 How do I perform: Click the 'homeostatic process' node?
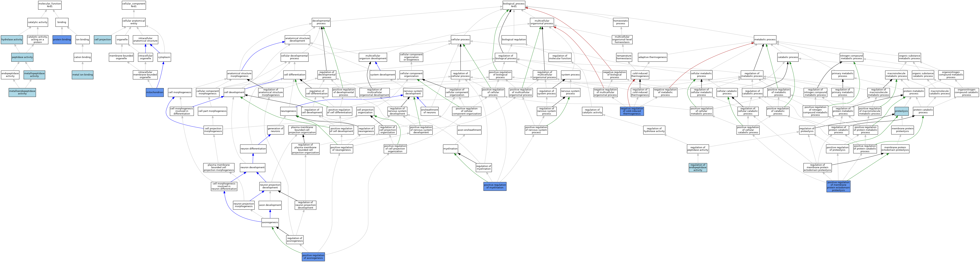click(621, 22)
